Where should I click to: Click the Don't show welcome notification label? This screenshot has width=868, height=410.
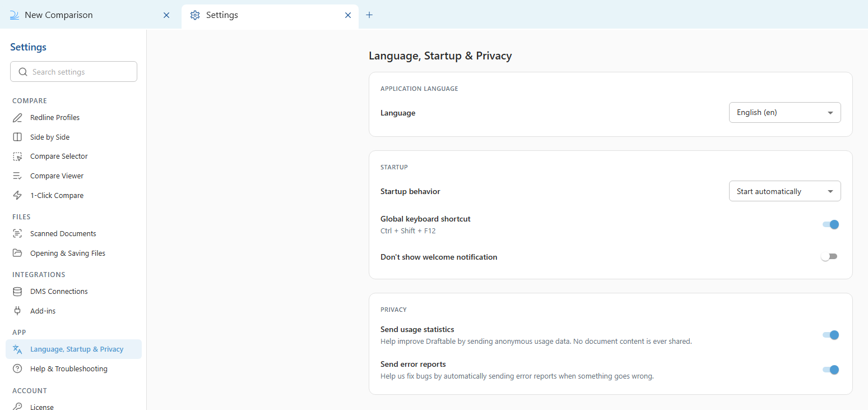[439, 257]
